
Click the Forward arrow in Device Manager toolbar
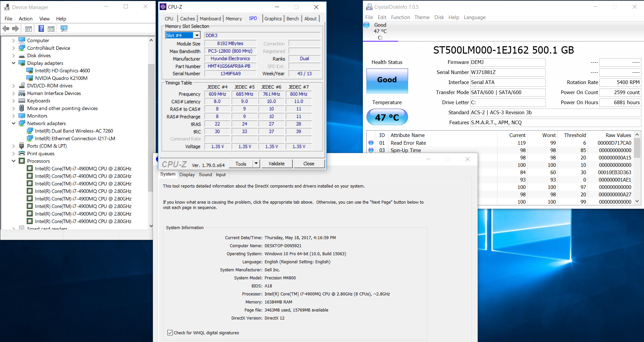coord(15,29)
